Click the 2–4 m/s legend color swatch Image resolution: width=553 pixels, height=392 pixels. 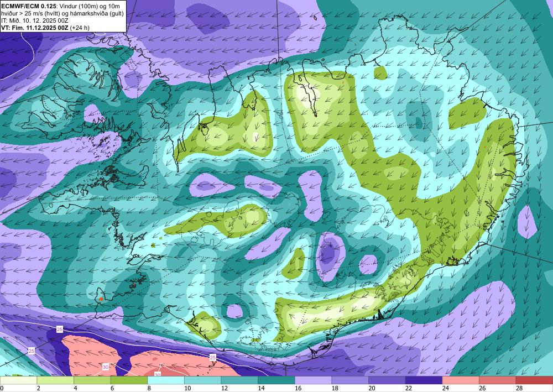click(x=55, y=380)
